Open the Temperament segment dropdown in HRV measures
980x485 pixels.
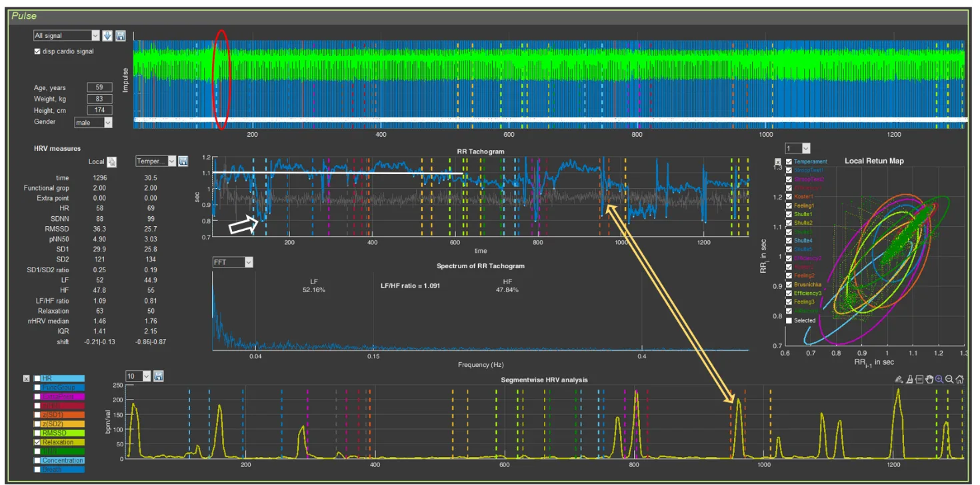(x=171, y=161)
